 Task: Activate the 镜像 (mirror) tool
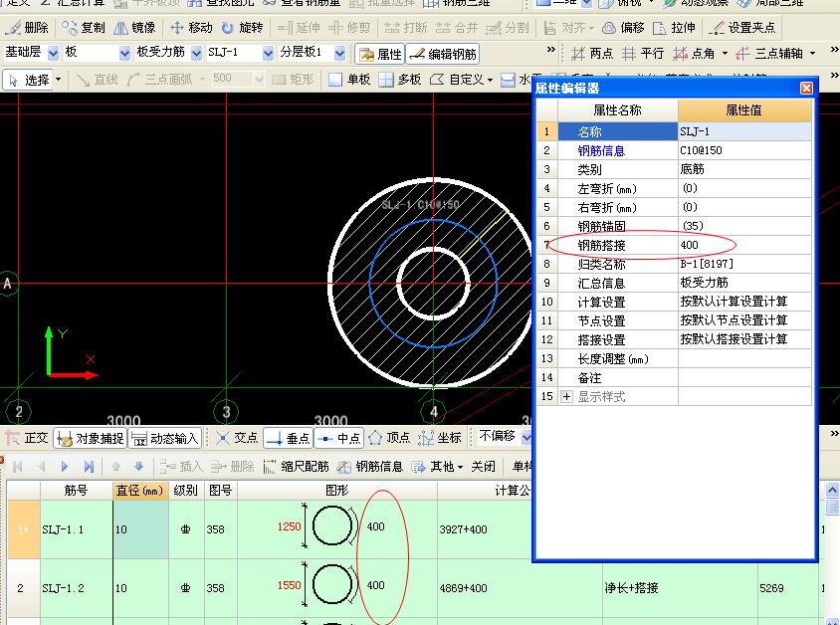point(134,27)
